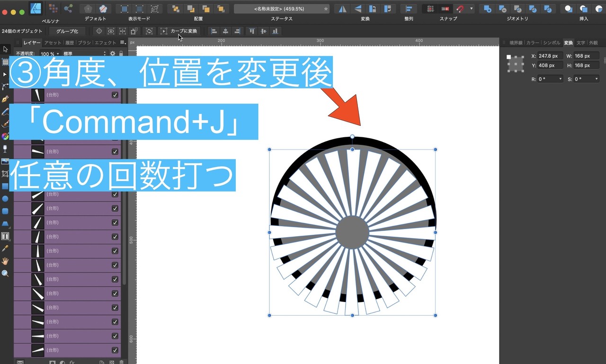Viewport: 606px width, 364px height.
Task: Switch to the カラー tab
Action: tap(533, 43)
